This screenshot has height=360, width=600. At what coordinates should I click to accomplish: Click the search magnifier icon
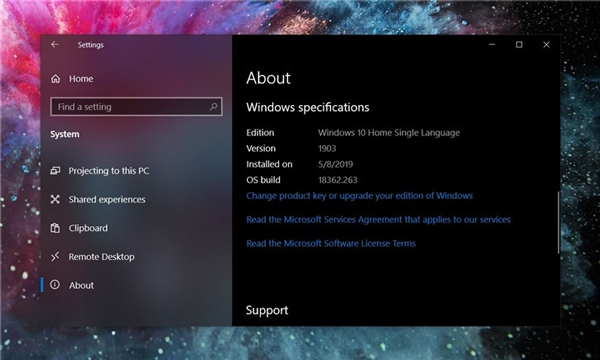point(214,107)
